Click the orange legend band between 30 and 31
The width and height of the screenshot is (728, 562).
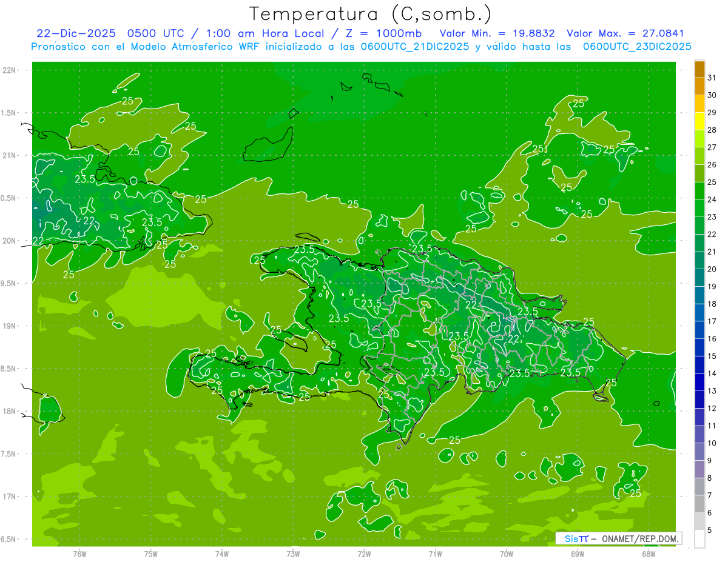click(x=699, y=87)
